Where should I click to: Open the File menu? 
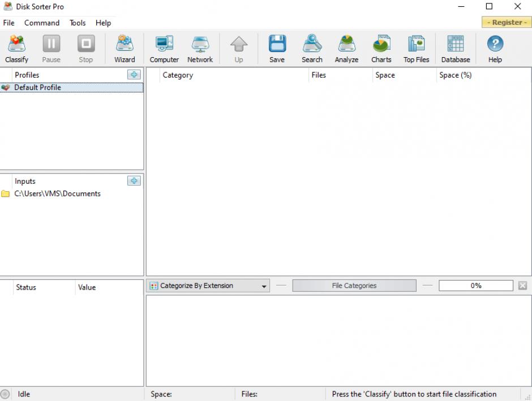[9, 23]
